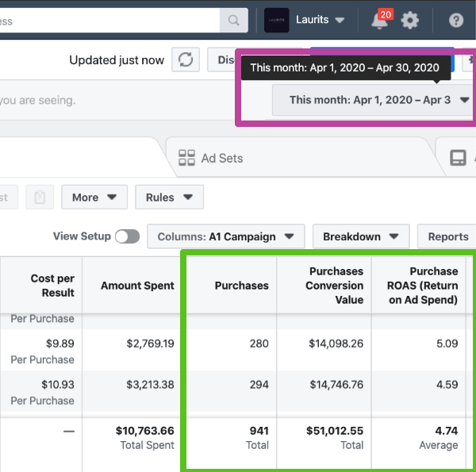Click the $51,012.55 total conversion value
This screenshot has height=472, width=476.
point(335,431)
